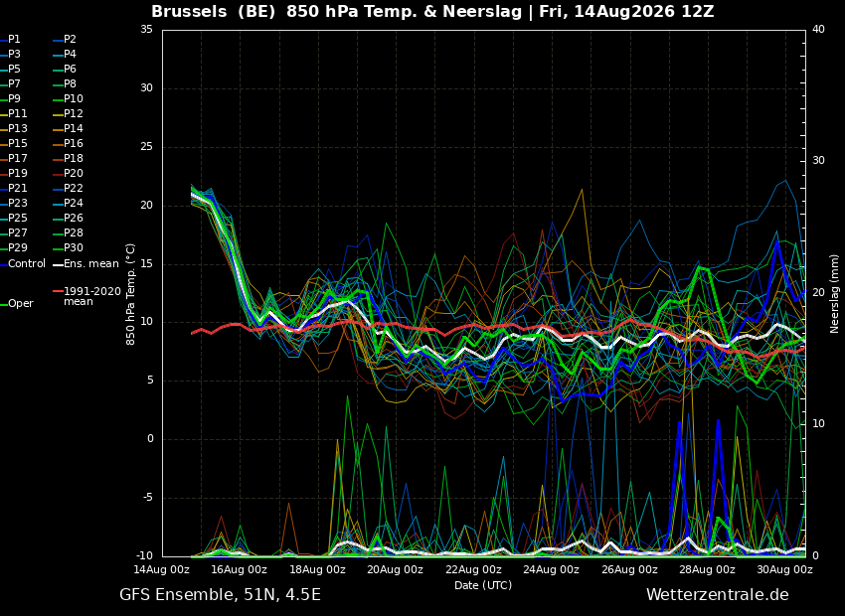Click the 30Aug 00z date label
845x616 pixels.
[x=785, y=569]
